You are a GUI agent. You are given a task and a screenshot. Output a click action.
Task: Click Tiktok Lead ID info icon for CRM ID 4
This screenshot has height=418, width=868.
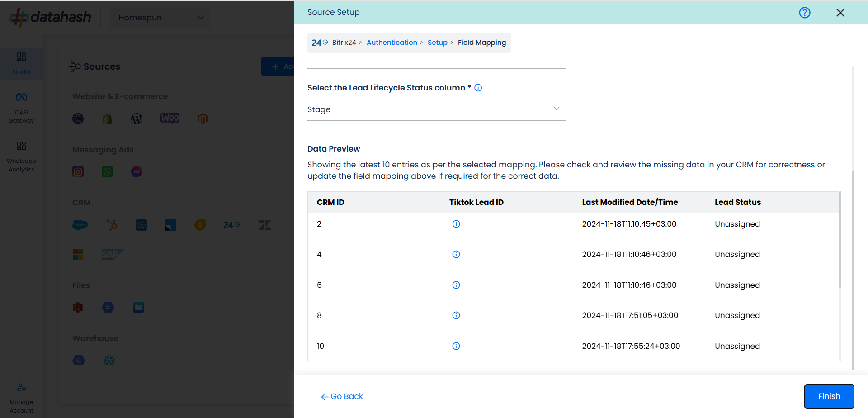pos(456,254)
